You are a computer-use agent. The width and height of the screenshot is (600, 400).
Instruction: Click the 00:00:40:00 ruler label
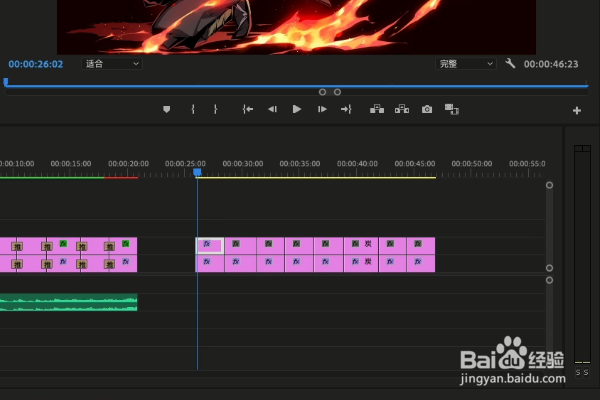click(x=357, y=164)
